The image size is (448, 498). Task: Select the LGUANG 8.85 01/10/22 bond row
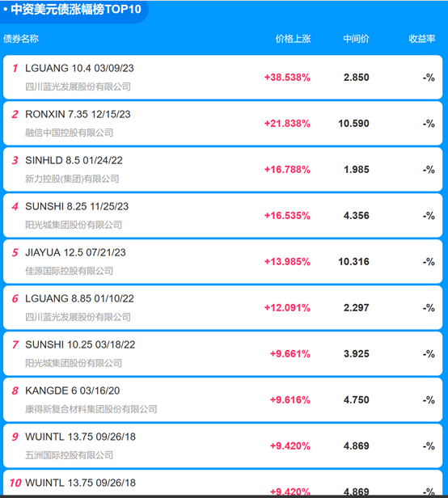click(222, 307)
